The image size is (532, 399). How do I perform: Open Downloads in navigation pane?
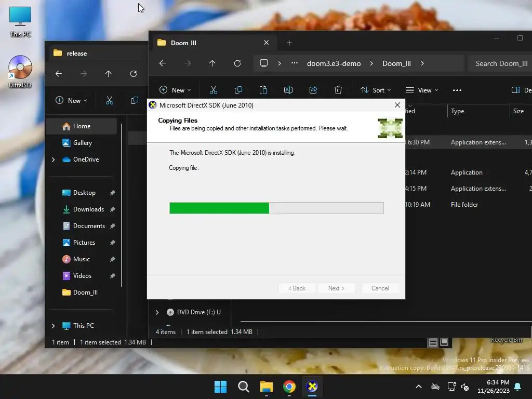82,209
